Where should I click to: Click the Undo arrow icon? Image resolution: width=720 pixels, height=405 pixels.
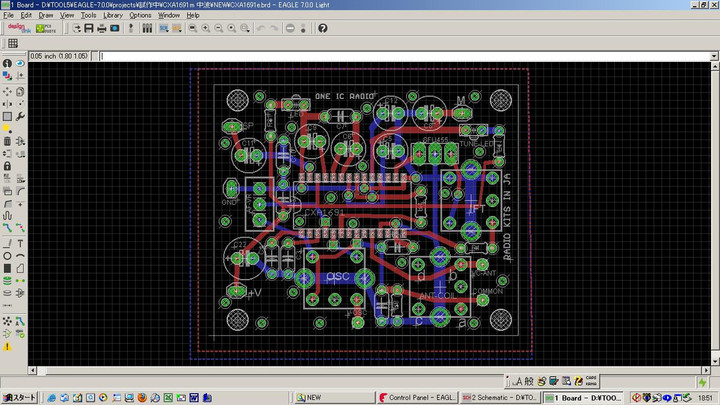260,28
